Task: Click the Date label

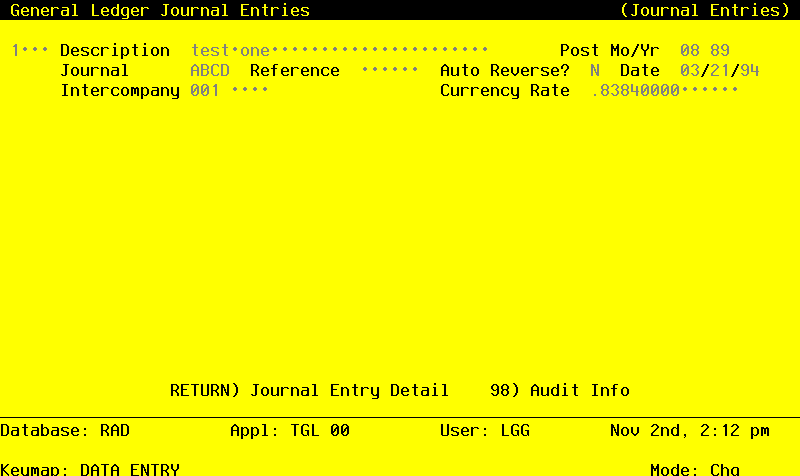Action: point(640,70)
